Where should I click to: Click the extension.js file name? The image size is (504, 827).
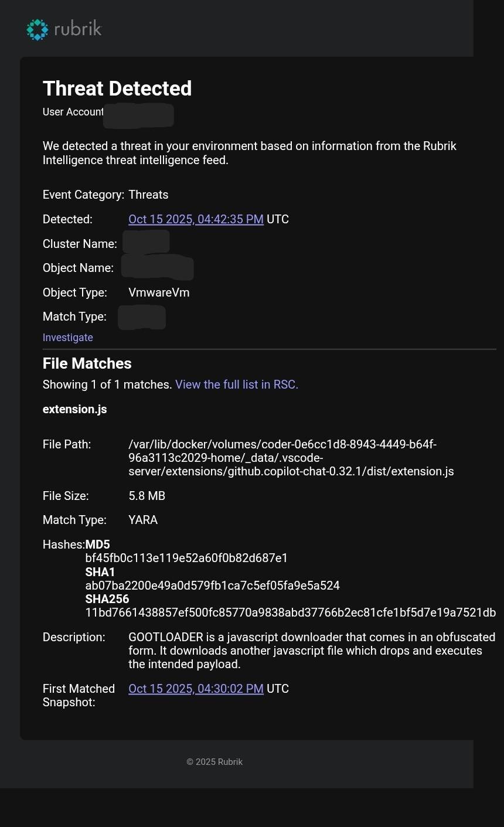click(74, 409)
